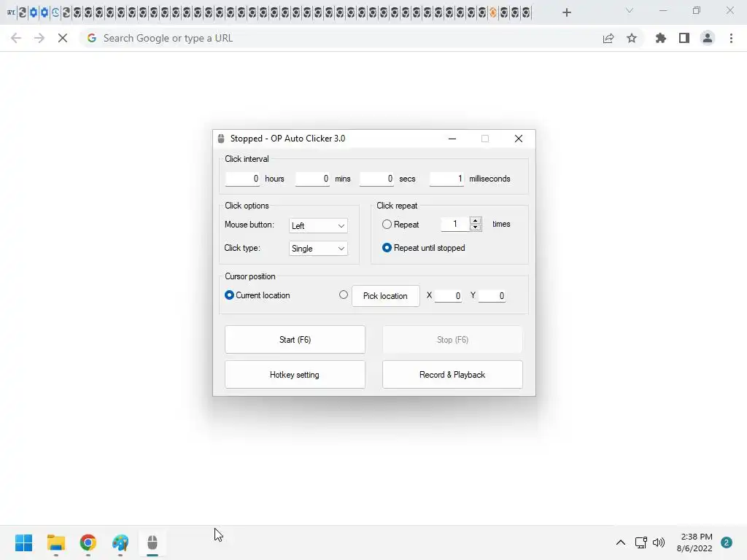Viewport: 747px width, 560px height.
Task: Bookmark this tab with the star icon
Action: click(x=632, y=38)
